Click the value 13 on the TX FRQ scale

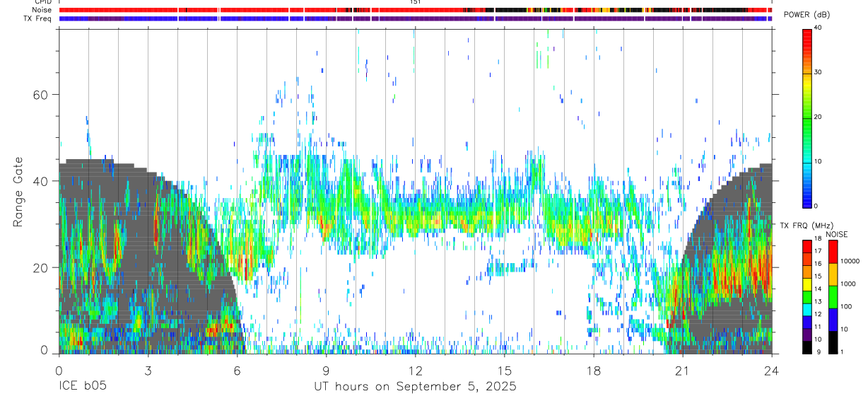(x=818, y=301)
